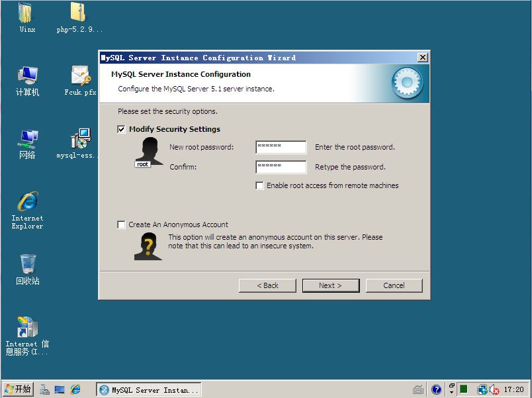Click 'Configure the MySQL Server 5.1' subtitle
The width and height of the screenshot is (532, 398).
[x=196, y=89]
